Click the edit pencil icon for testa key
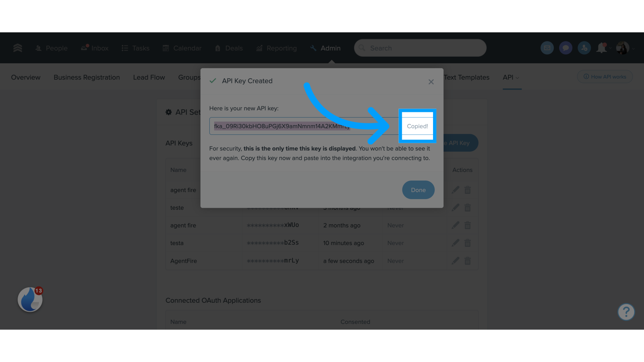The height and width of the screenshot is (362, 644). (x=455, y=243)
